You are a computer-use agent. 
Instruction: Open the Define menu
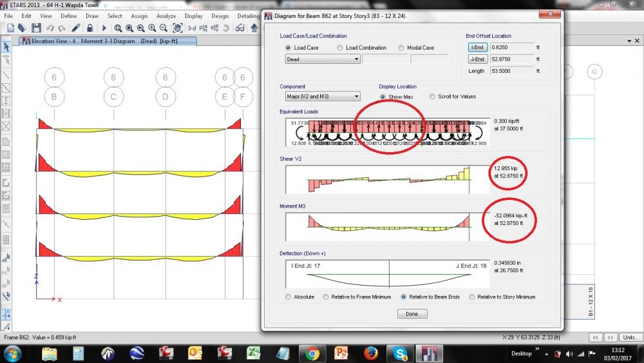(69, 15)
